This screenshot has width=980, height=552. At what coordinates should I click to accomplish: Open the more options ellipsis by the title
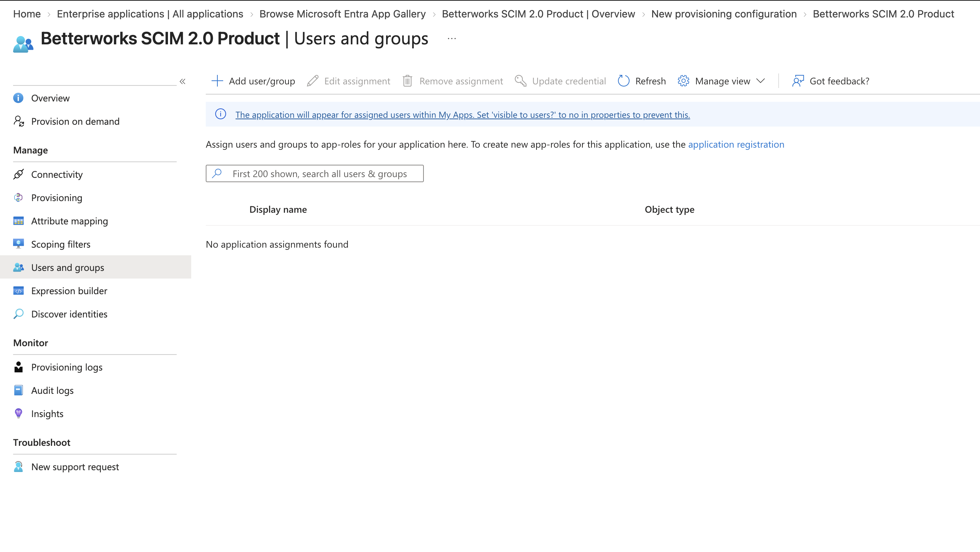pos(451,39)
